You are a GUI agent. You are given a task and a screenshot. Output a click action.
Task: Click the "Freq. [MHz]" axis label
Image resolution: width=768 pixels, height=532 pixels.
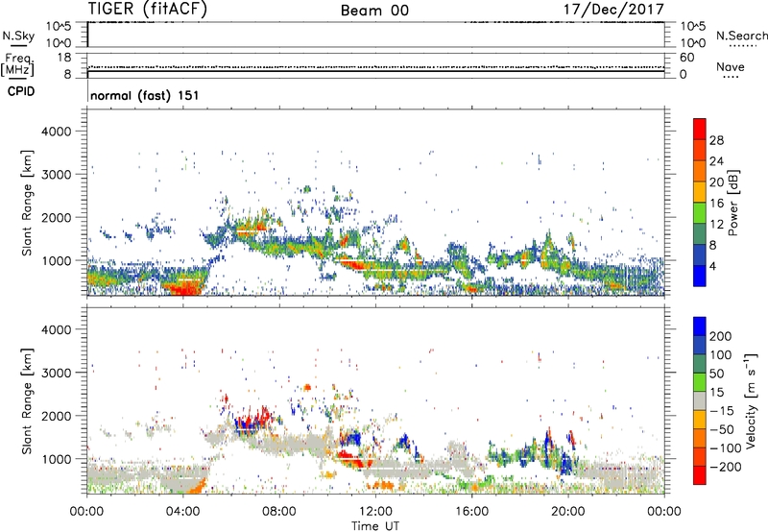17,64
